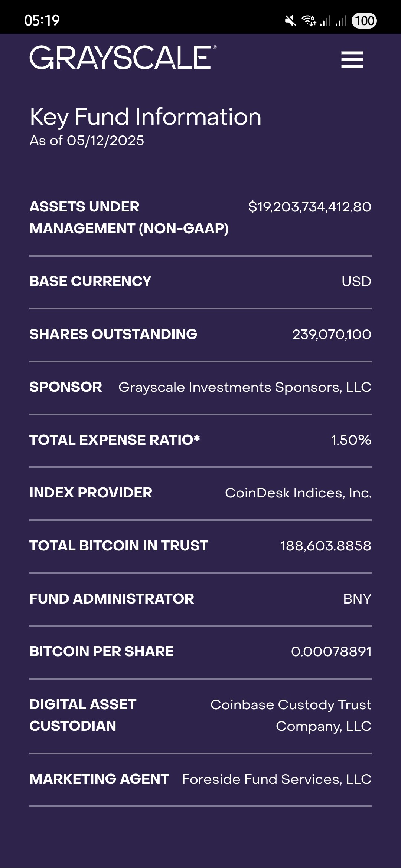401x868 pixels.
Task: Tap Grayscale Investments Sponsors, LLC
Action: point(245,387)
